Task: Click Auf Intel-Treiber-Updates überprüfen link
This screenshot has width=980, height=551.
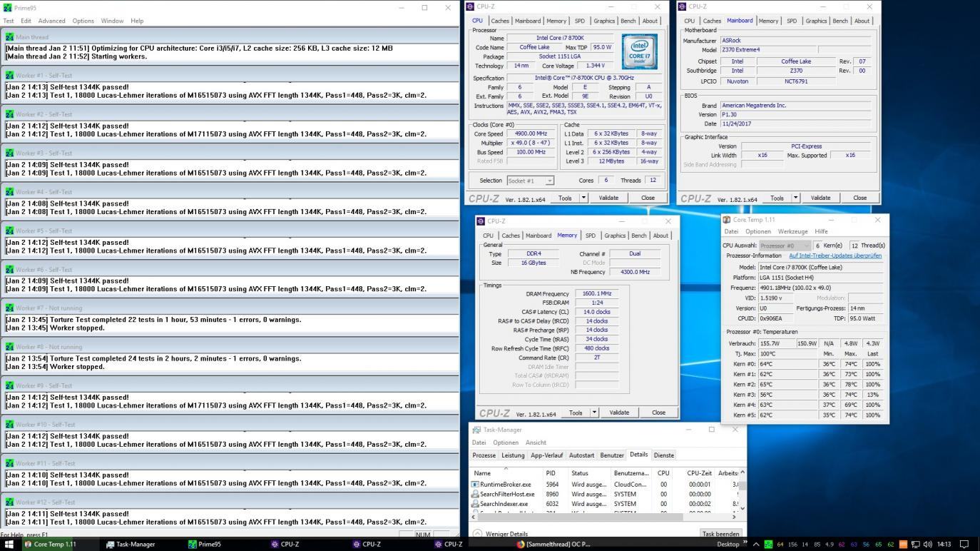Action: 835,256
